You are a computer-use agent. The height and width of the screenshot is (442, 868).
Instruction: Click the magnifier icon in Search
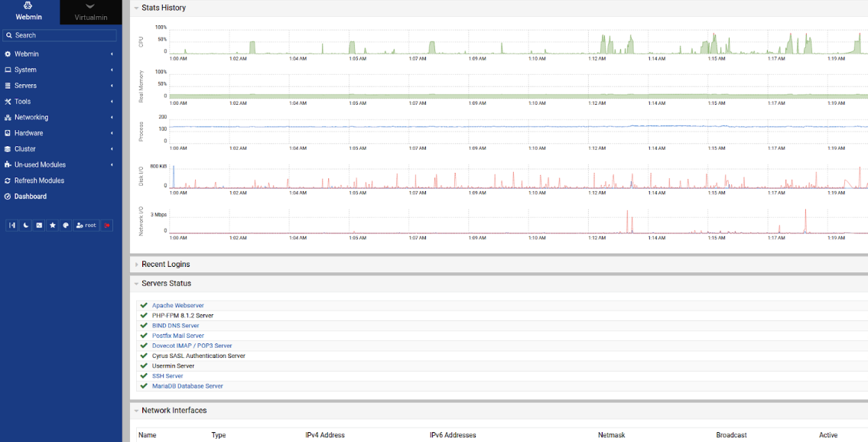(x=9, y=35)
